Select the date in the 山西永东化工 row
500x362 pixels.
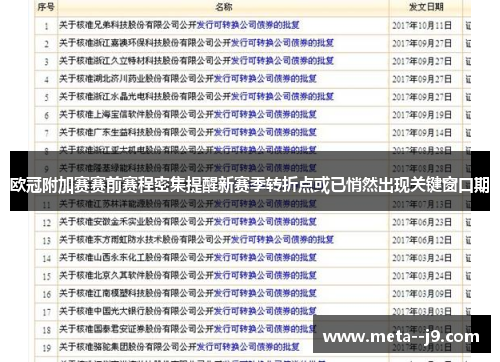(x=422, y=258)
